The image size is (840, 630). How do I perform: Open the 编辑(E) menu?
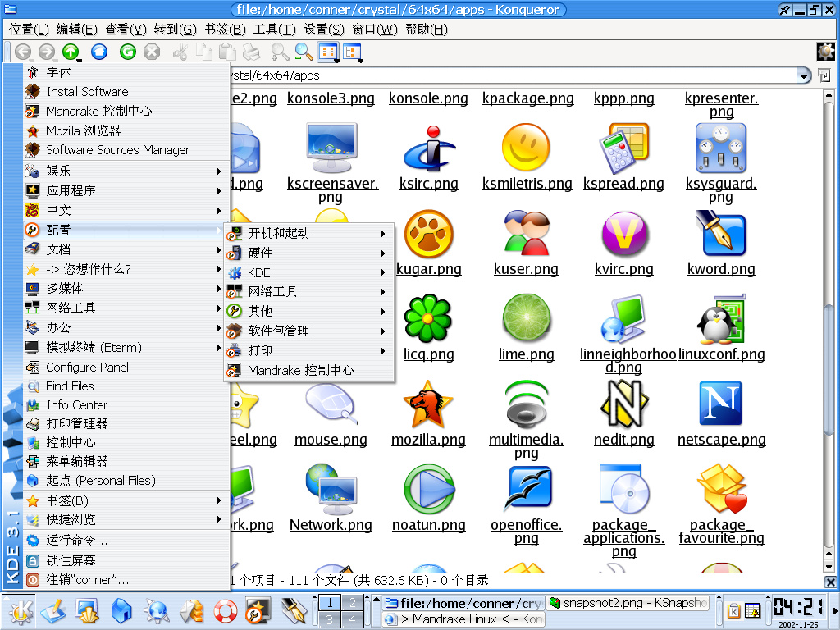click(76, 29)
